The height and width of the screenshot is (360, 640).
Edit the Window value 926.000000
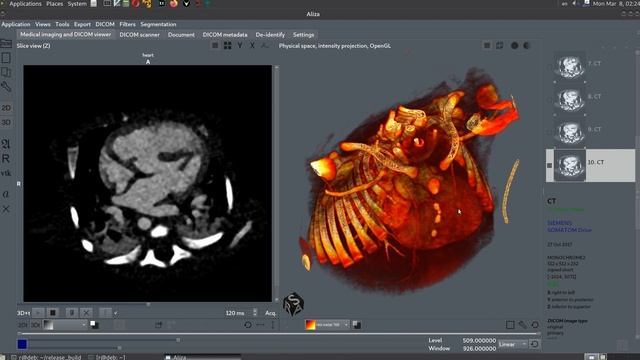click(x=479, y=349)
